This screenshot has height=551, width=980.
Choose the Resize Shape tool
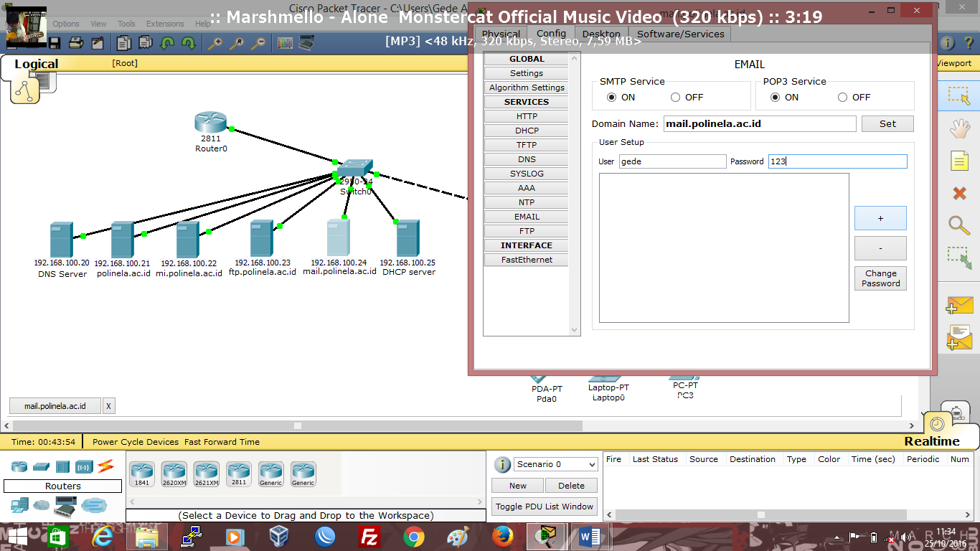(x=959, y=258)
